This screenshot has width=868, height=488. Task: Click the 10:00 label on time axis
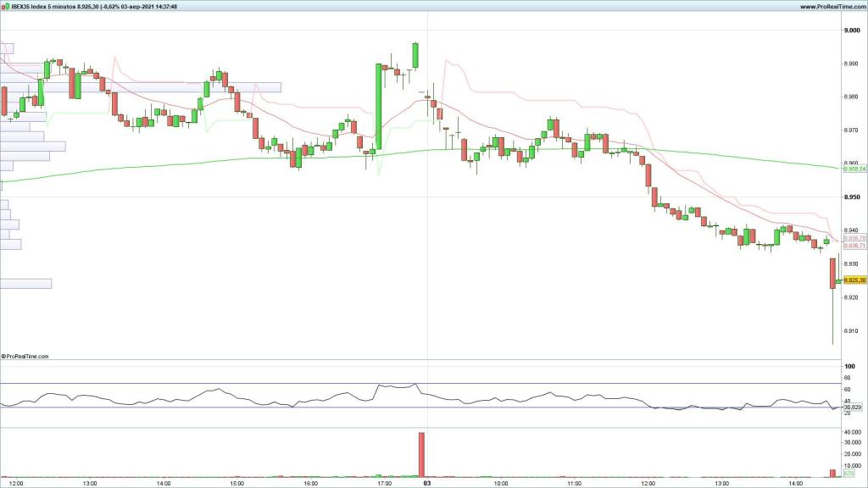[500, 484]
